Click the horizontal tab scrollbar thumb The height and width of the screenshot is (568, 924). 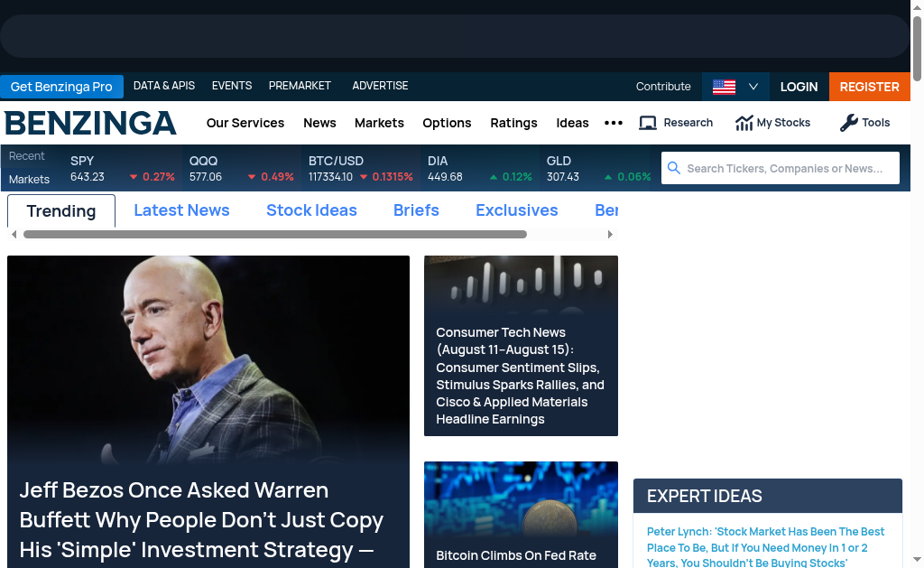pyautogui.click(x=275, y=234)
